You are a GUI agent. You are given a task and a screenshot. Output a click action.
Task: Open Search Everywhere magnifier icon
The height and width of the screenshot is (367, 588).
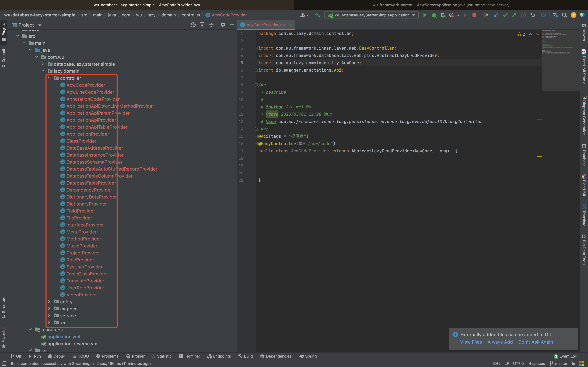click(x=564, y=15)
